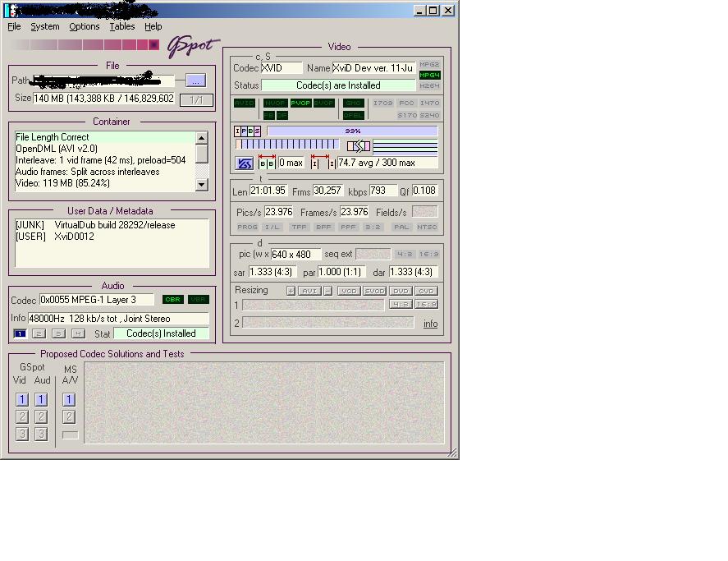Viewport: 728px width, 561px height.
Task: Click the QPEL indicator
Action: (x=353, y=115)
